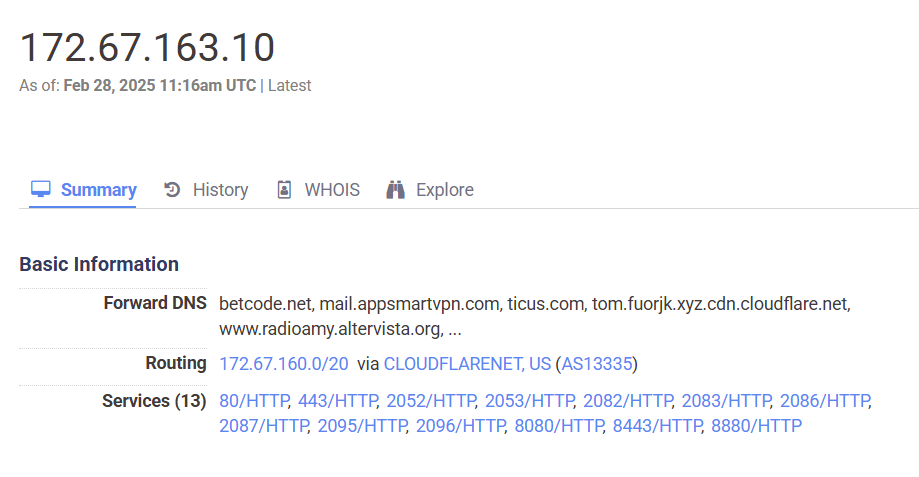Open the 80/HTTP service link

point(254,401)
